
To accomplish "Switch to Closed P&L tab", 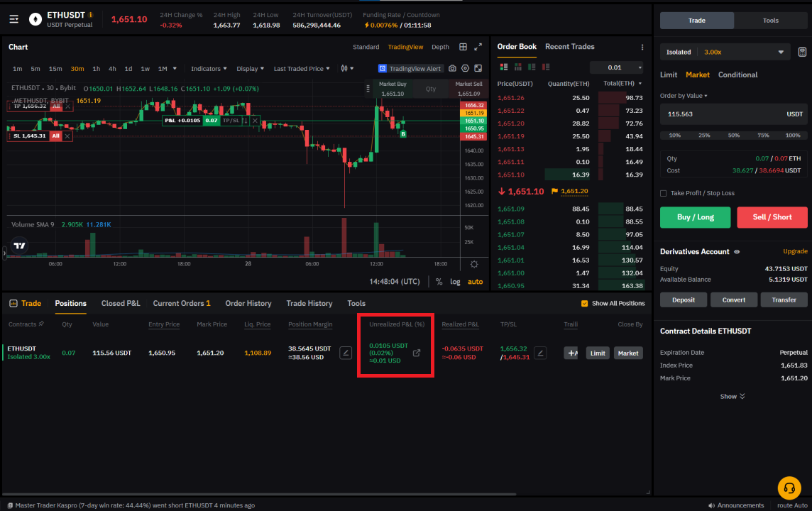I will point(121,303).
